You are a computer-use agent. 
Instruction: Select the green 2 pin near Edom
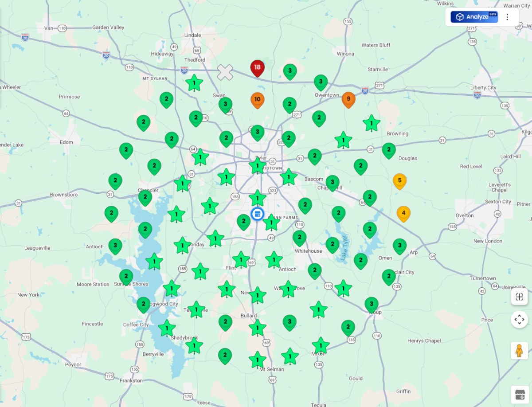point(125,150)
